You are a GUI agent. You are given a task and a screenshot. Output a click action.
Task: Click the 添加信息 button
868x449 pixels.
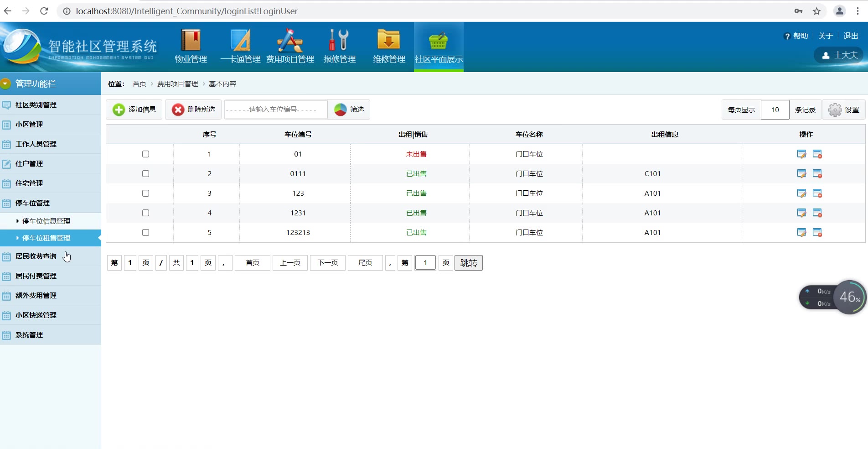click(x=134, y=110)
